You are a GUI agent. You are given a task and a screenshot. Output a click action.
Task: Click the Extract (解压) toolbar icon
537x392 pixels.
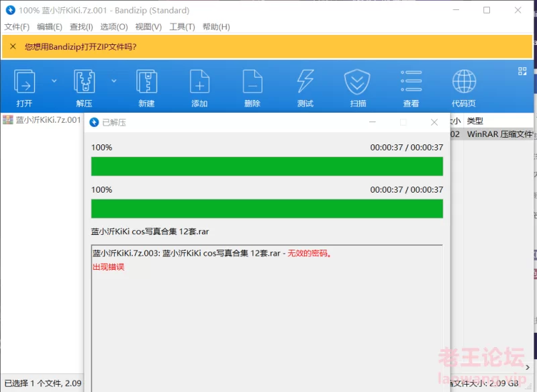click(85, 81)
